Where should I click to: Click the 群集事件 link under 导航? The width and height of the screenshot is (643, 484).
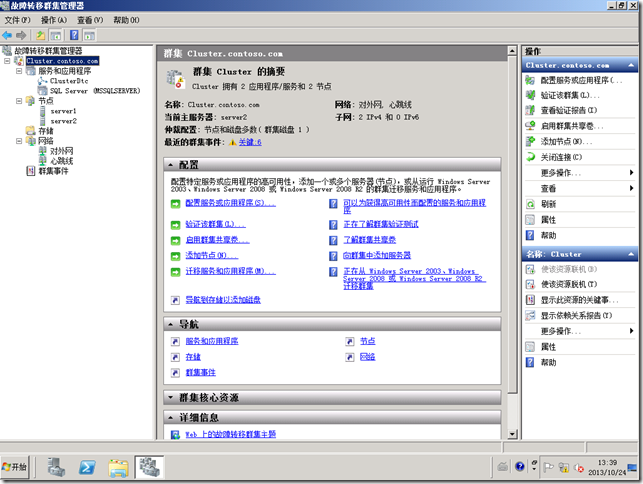(201, 372)
